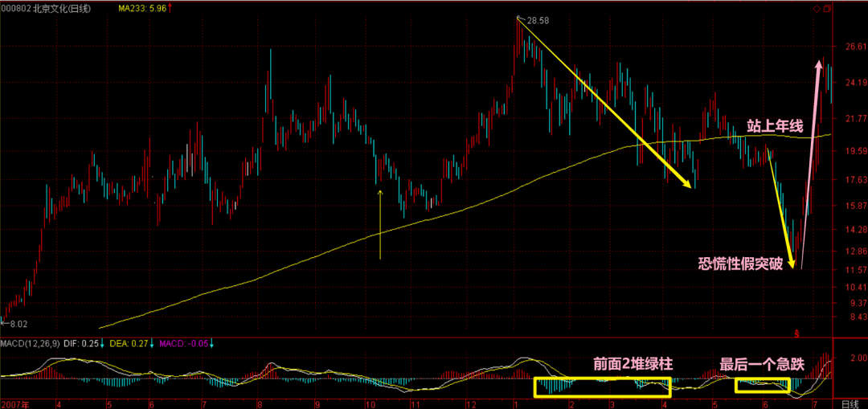868x409 pixels.
Task: Click the small red marker above the timeline
Action: (797, 332)
